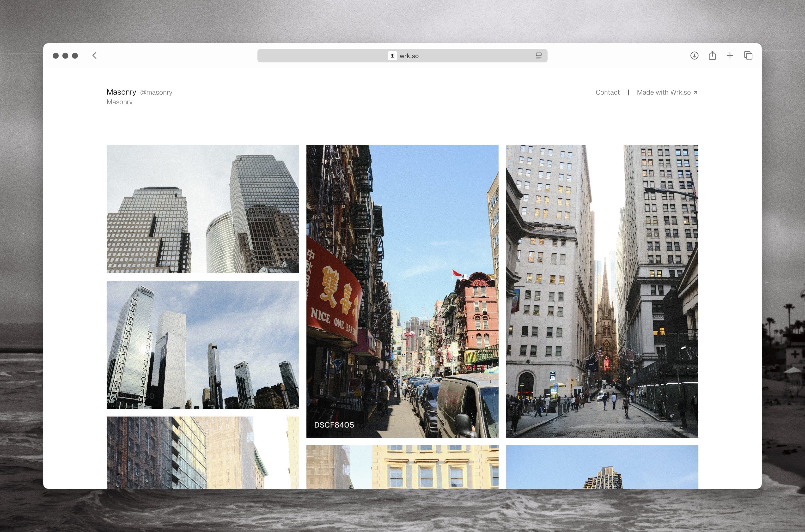Open the brick and glass building photo
Screen dimensions: 805x532
coord(203,452)
